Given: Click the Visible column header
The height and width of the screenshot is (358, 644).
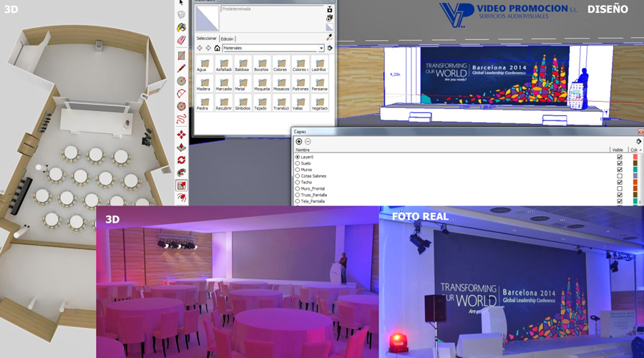Looking at the screenshot, I should tap(618, 150).
